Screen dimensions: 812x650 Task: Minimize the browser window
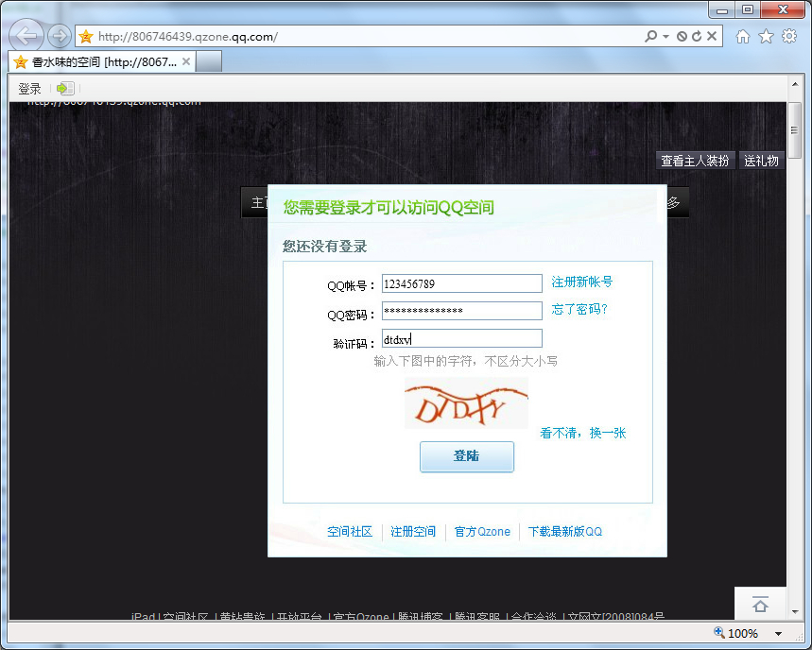pos(722,9)
